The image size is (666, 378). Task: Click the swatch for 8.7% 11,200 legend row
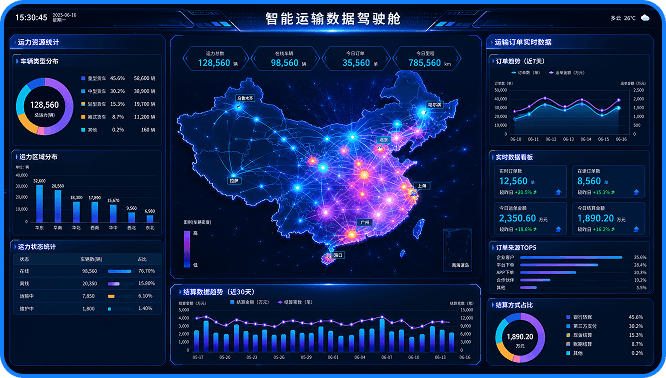pos(83,117)
